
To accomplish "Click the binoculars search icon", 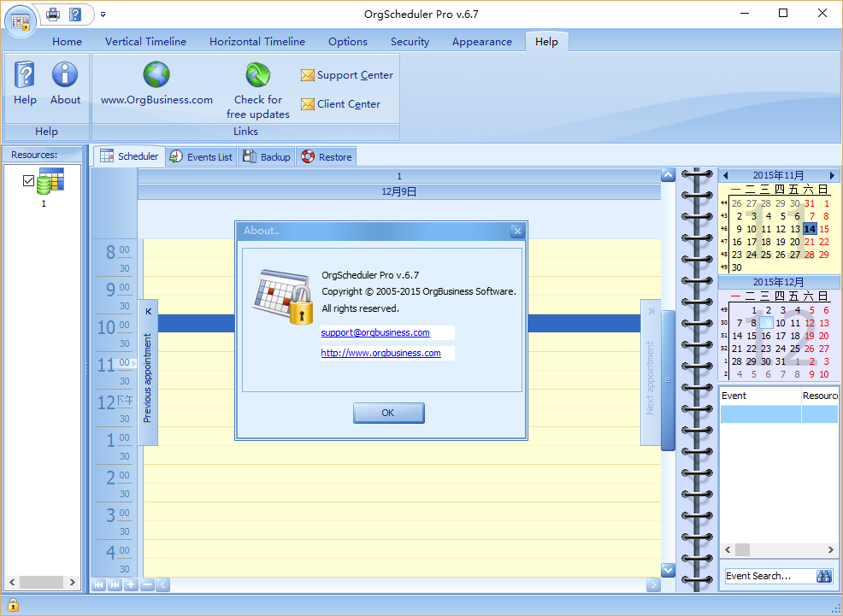I will [823, 576].
